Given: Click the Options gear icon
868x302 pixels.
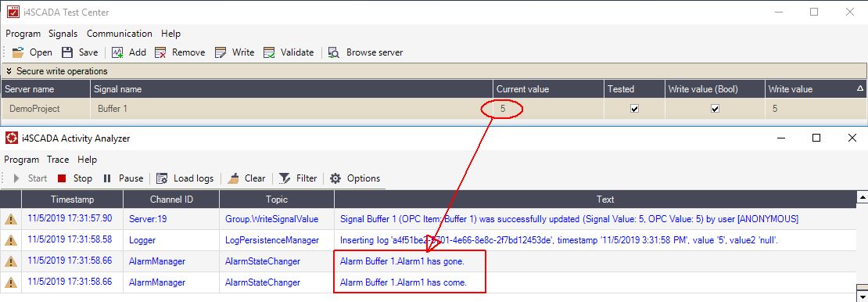Looking at the screenshot, I should [x=335, y=178].
